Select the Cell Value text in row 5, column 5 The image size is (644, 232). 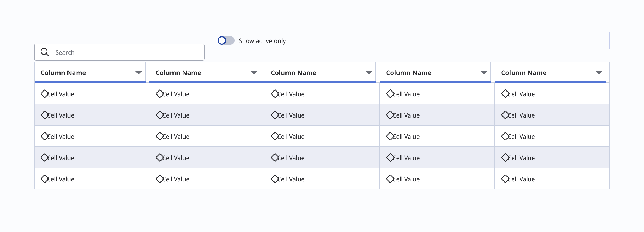(x=521, y=179)
